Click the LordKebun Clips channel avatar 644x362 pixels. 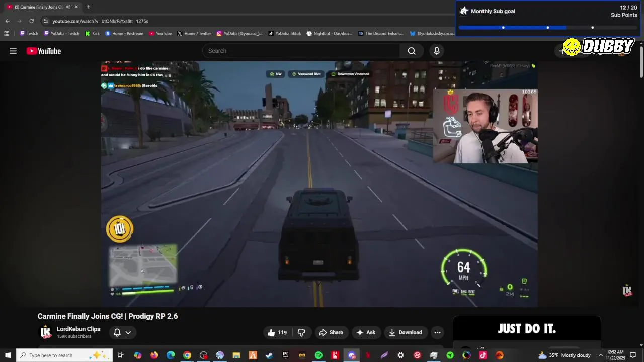pos(46,332)
